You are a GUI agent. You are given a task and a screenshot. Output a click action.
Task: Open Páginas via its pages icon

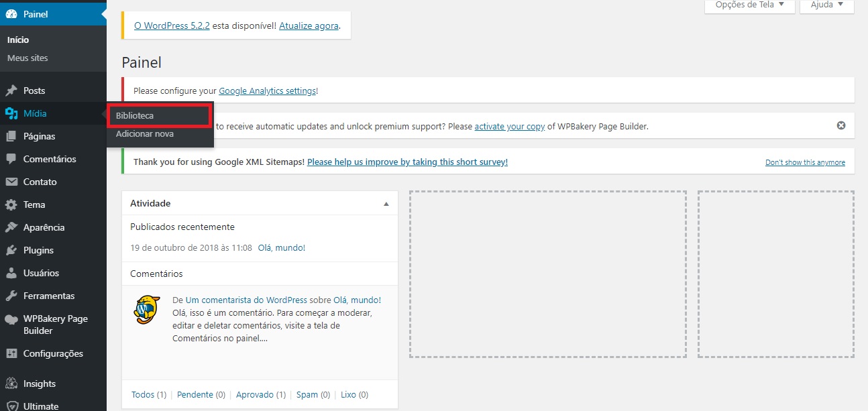click(12, 135)
